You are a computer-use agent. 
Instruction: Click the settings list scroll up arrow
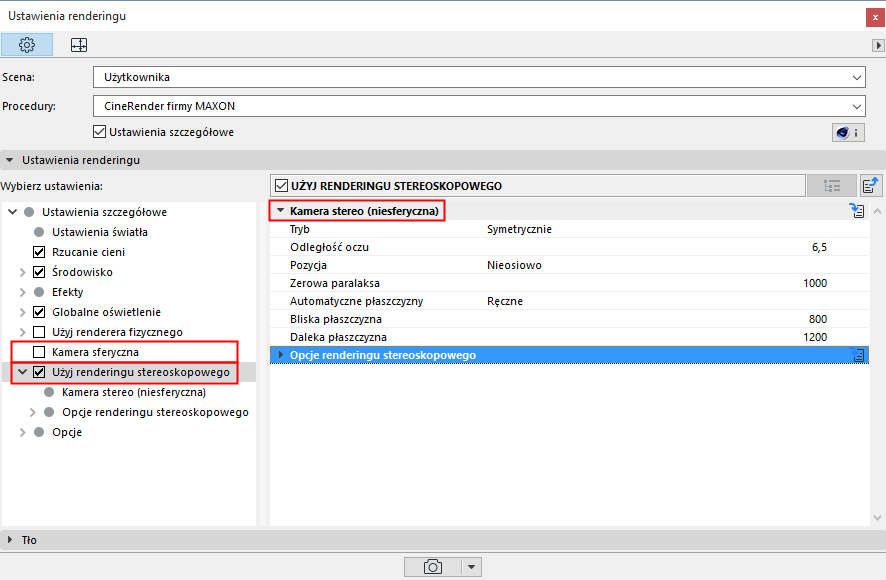[x=877, y=211]
